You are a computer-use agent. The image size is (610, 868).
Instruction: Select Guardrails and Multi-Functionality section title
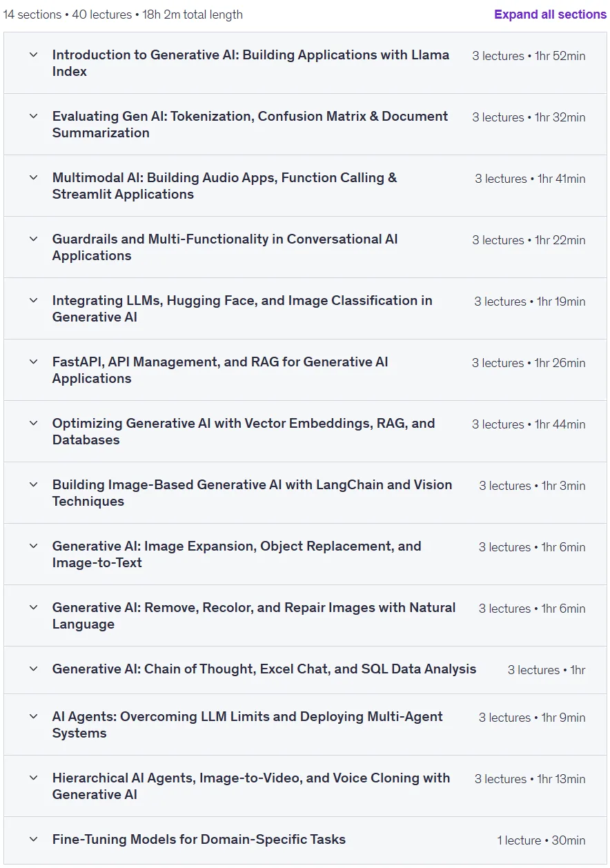point(225,247)
